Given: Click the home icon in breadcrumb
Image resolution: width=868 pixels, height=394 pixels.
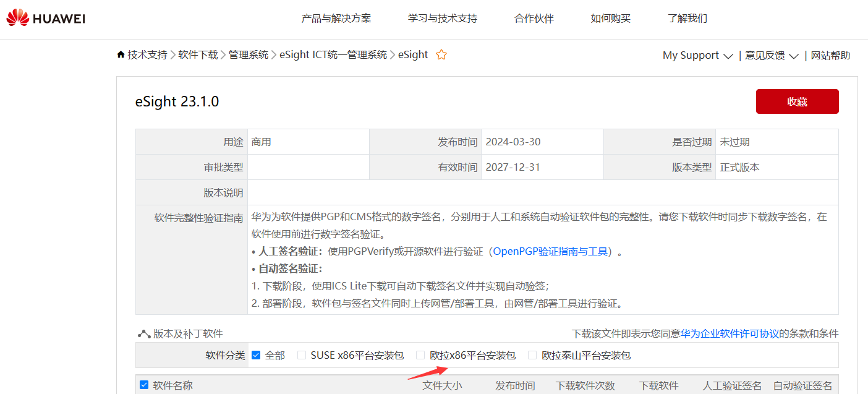Looking at the screenshot, I should click(121, 54).
